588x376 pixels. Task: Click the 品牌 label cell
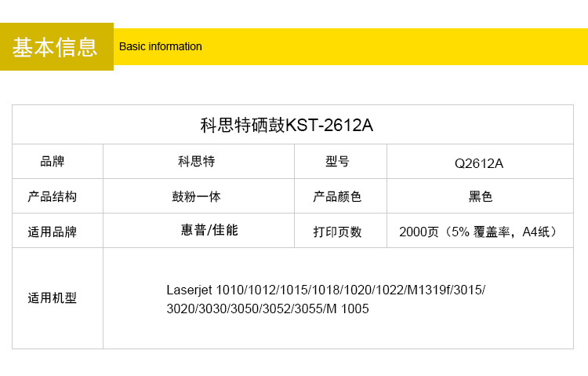[57, 162]
